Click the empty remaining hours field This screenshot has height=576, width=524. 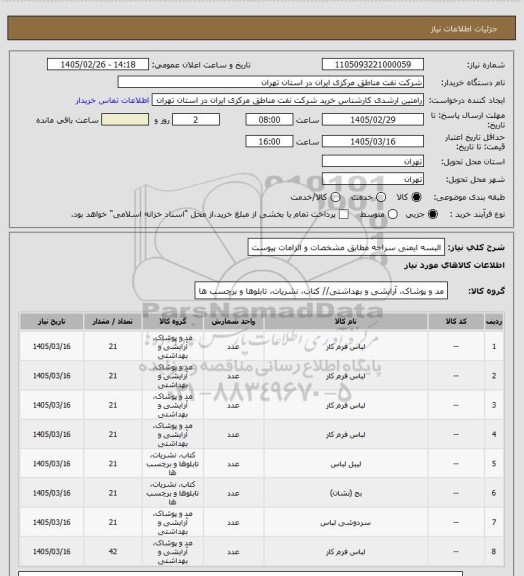coord(125,120)
